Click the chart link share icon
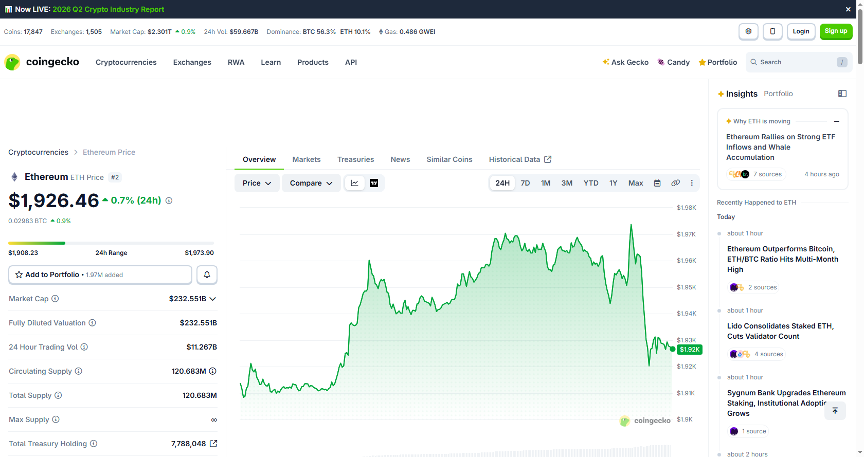 click(x=675, y=183)
